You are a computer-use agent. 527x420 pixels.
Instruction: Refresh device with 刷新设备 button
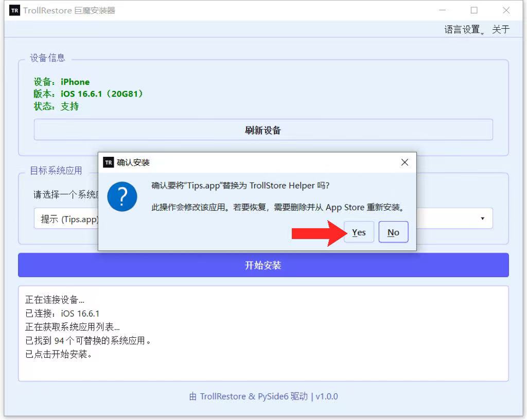tap(263, 130)
